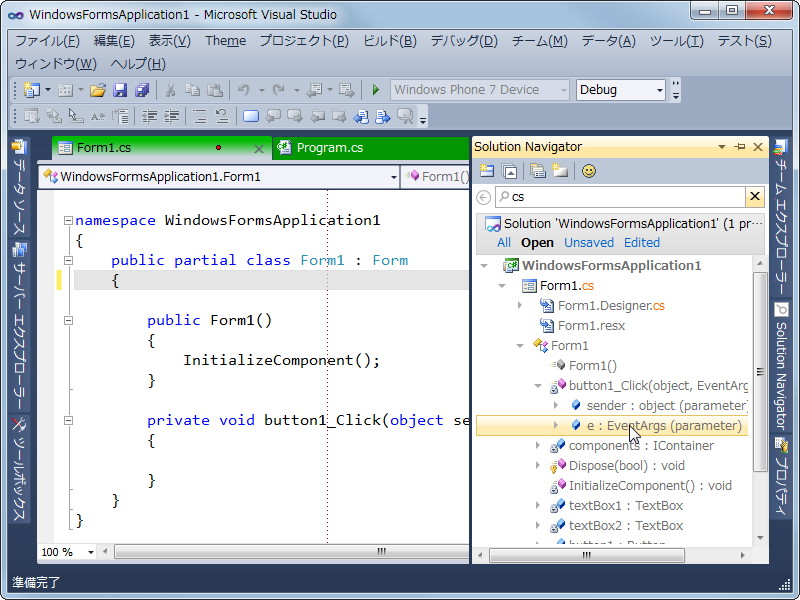Click the Increase Indent icon
Screen dimensions: 800x600
[x=171, y=117]
